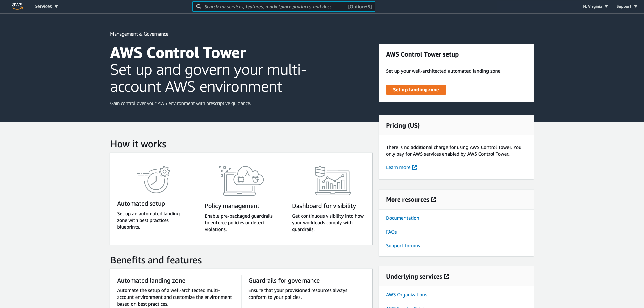The height and width of the screenshot is (308, 644).
Task: Click the Policy management heading
Action: 232,206
